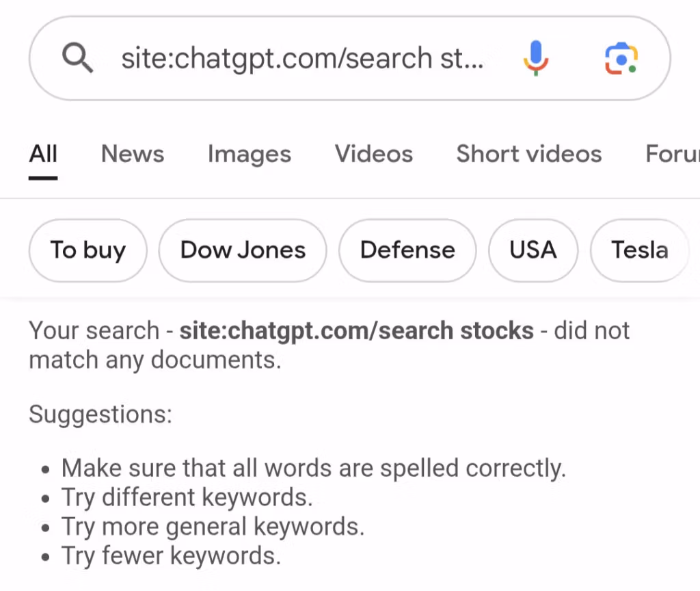Select the Short videos tab

pos(529,154)
